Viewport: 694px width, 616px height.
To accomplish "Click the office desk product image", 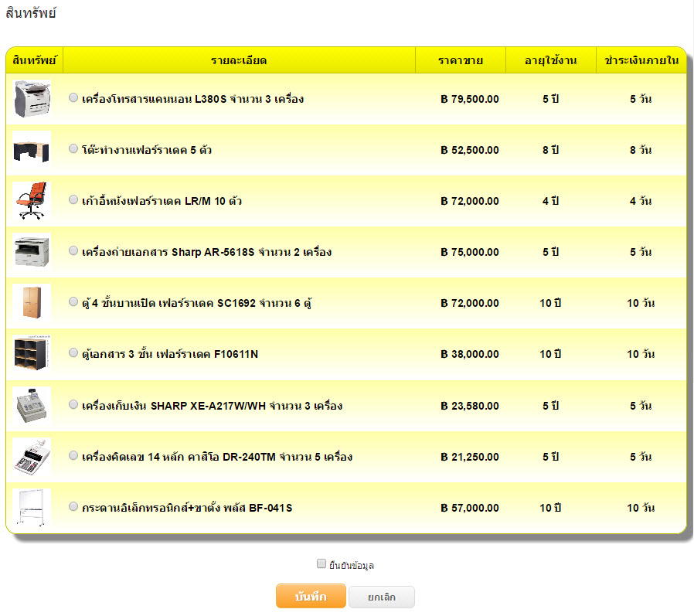I will (32, 150).
